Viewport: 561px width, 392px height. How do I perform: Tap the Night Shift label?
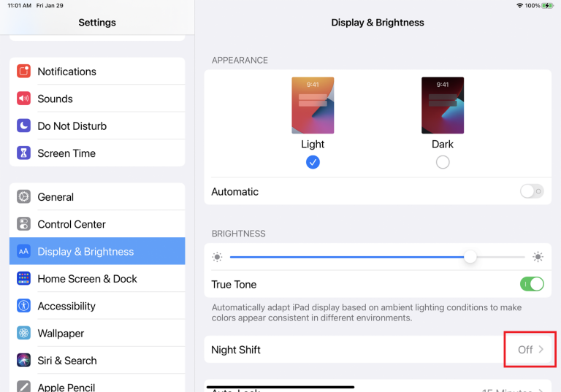(236, 350)
